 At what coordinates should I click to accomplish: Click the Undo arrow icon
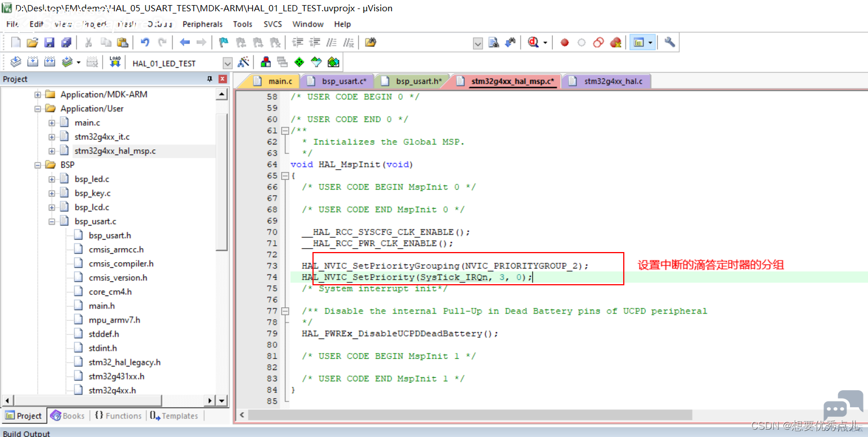pyautogui.click(x=145, y=42)
